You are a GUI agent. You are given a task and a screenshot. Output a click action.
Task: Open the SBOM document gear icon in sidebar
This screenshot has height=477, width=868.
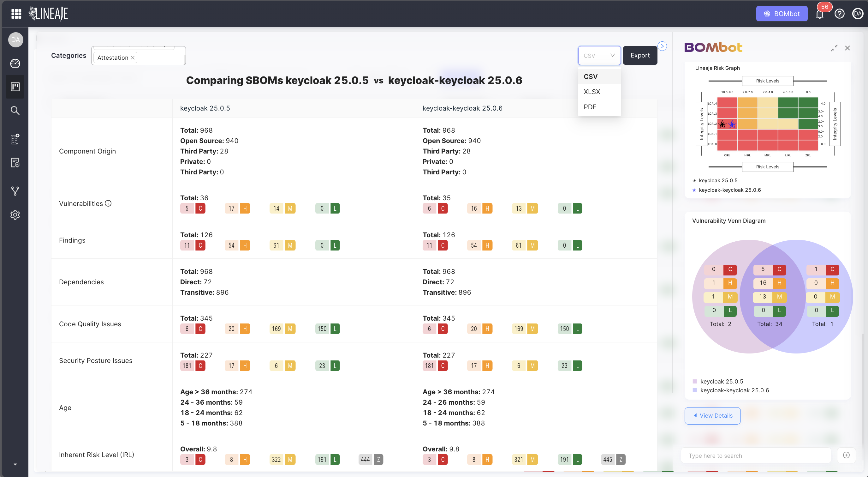click(15, 139)
